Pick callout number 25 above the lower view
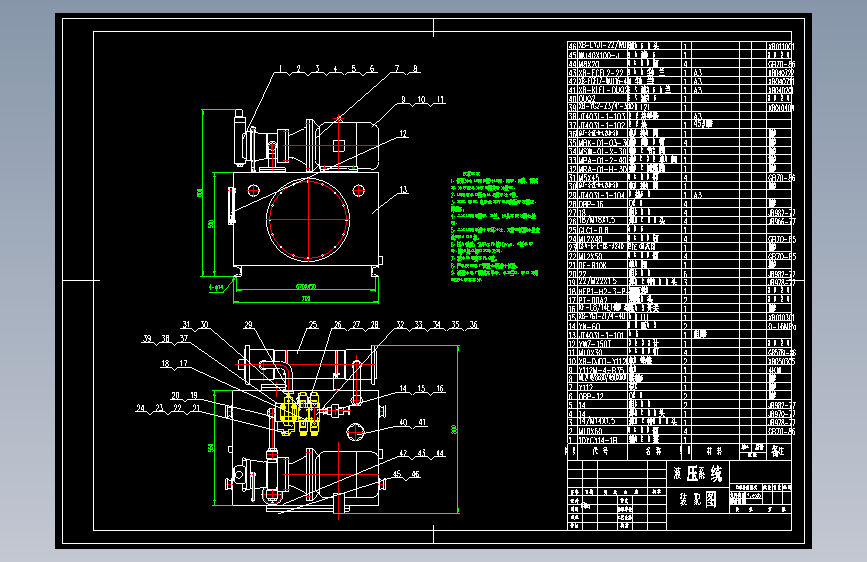This screenshot has width=867, height=562. [313, 325]
